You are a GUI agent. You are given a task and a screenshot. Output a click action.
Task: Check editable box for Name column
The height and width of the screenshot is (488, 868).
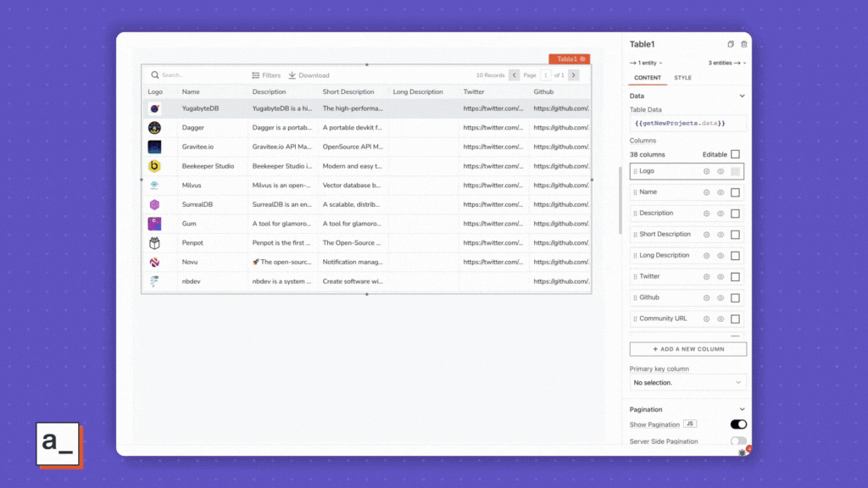[x=735, y=192]
